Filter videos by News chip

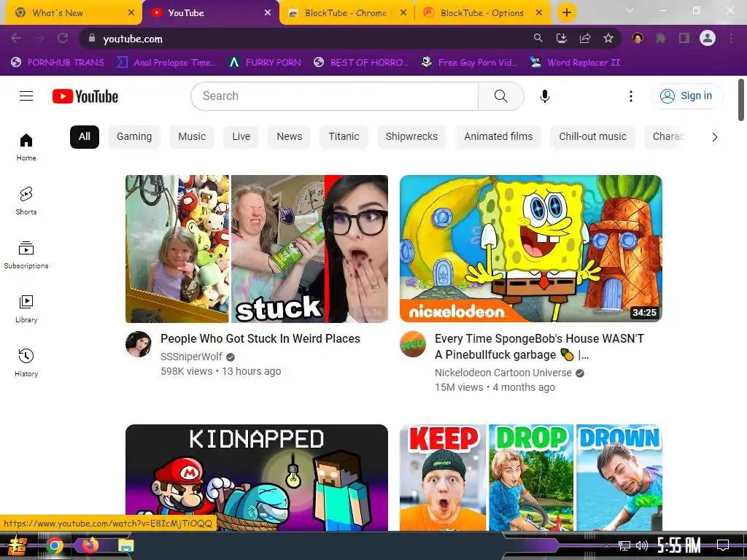(289, 136)
